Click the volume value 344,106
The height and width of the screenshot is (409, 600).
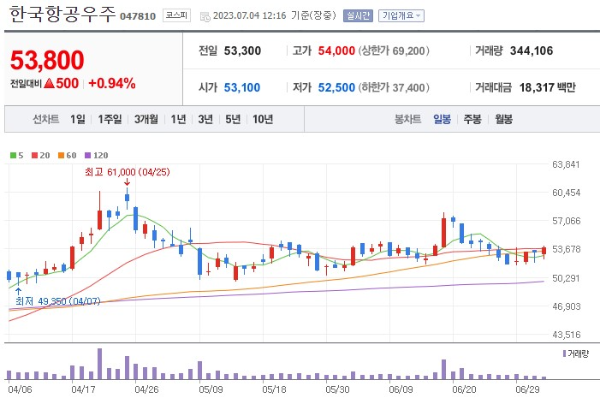click(531, 51)
